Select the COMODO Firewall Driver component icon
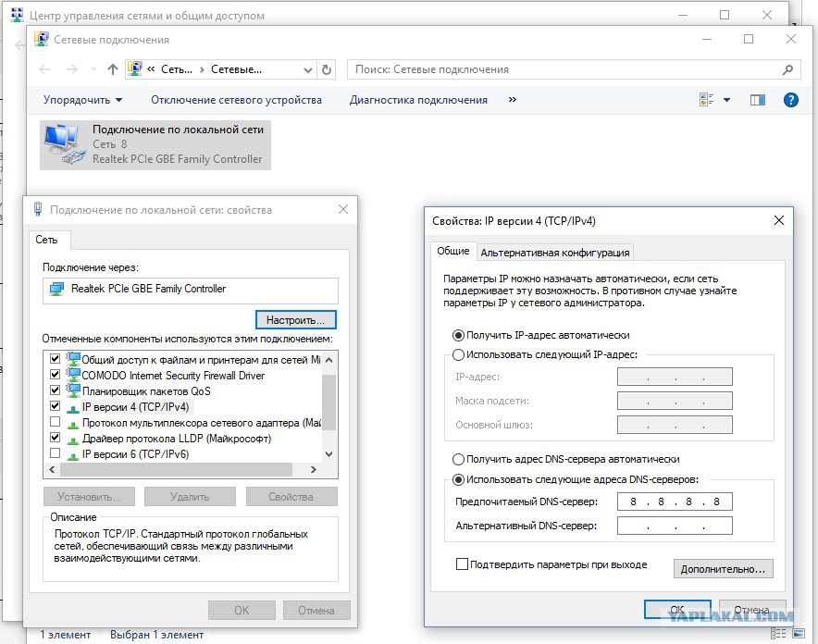The image size is (818, 644). point(73,375)
